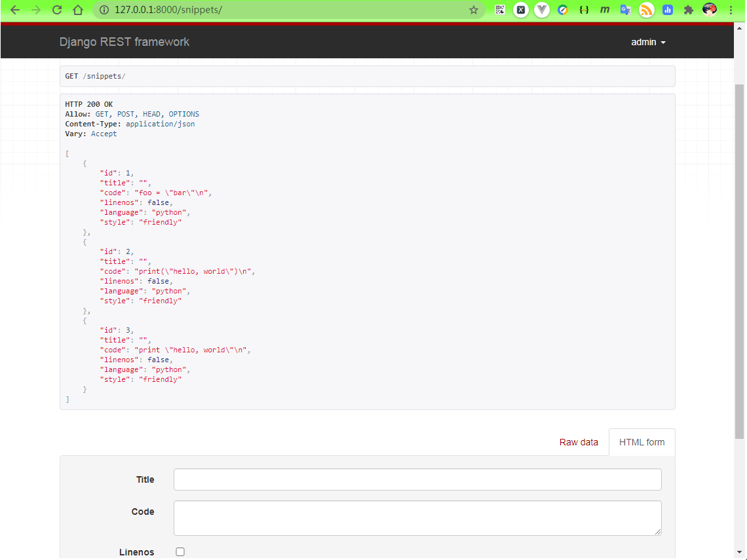The width and height of the screenshot is (747, 560).
Task: Open the Vue devtools extension
Action: coord(542,10)
